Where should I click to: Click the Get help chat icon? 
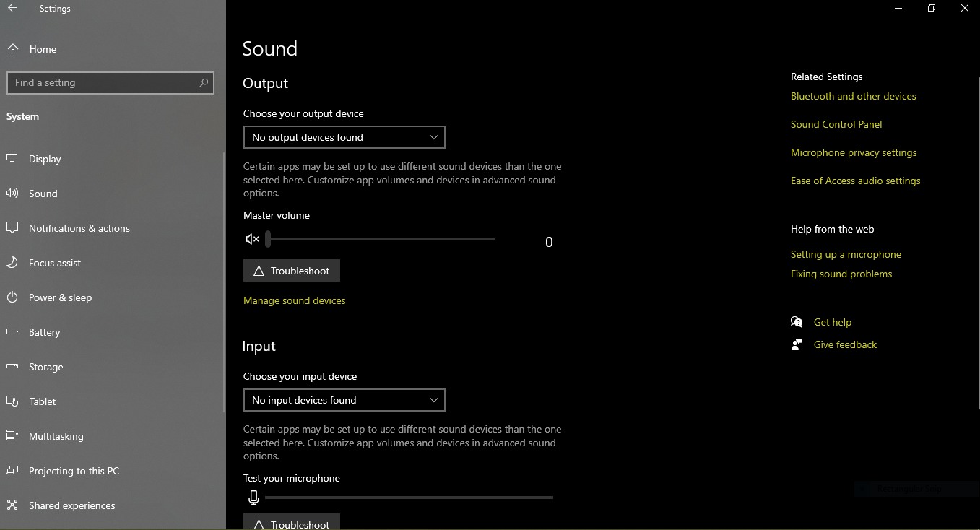click(797, 322)
